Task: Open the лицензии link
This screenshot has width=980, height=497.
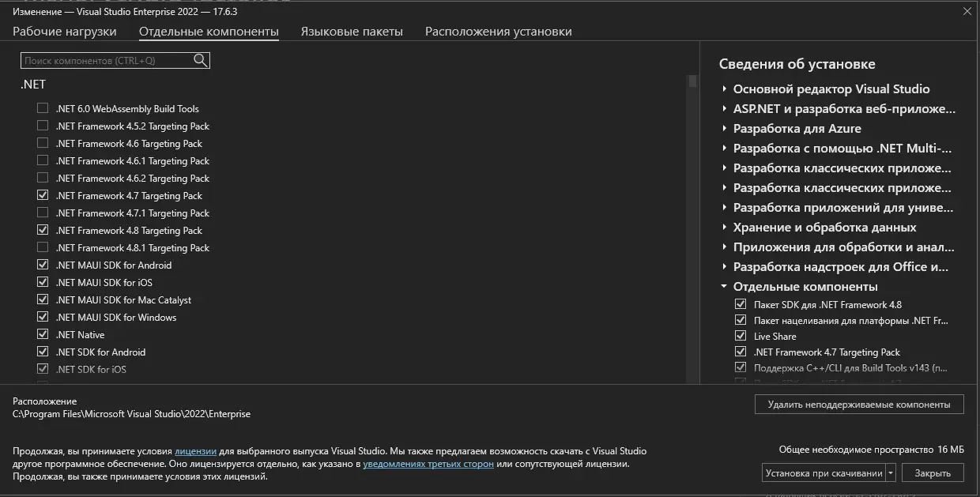Action: coord(195,451)
